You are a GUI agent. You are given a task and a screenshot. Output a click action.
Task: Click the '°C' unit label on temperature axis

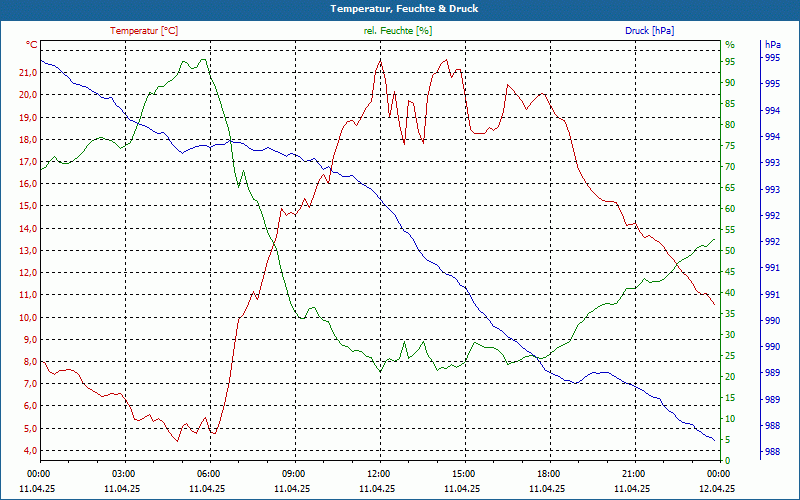tap(32, 45)
